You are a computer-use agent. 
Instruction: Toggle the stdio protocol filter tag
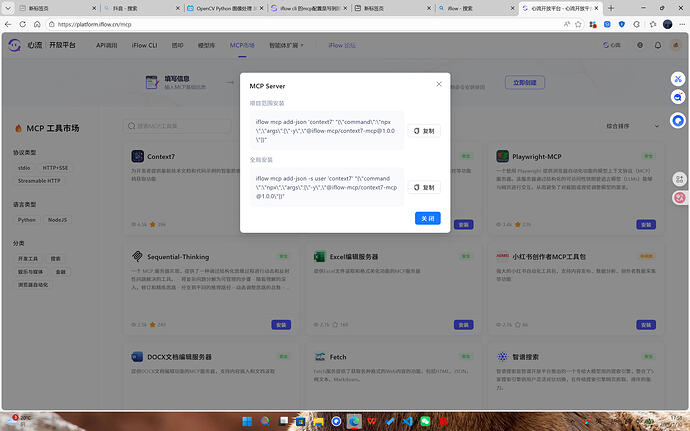(24, 168)
